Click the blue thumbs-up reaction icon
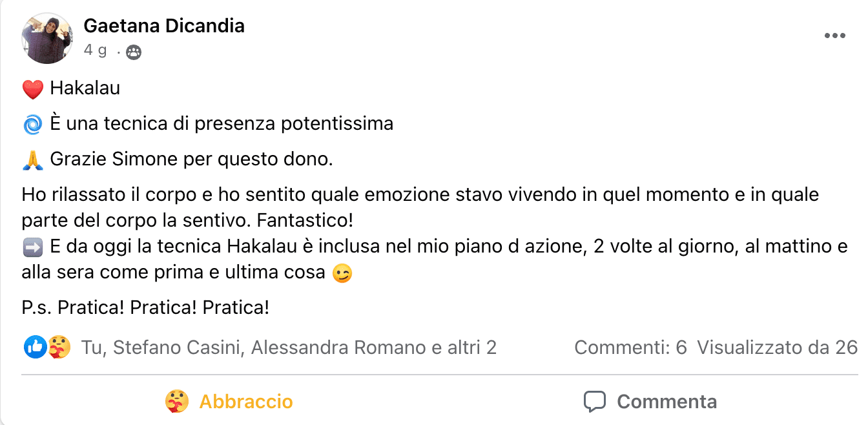 point(35,347)
